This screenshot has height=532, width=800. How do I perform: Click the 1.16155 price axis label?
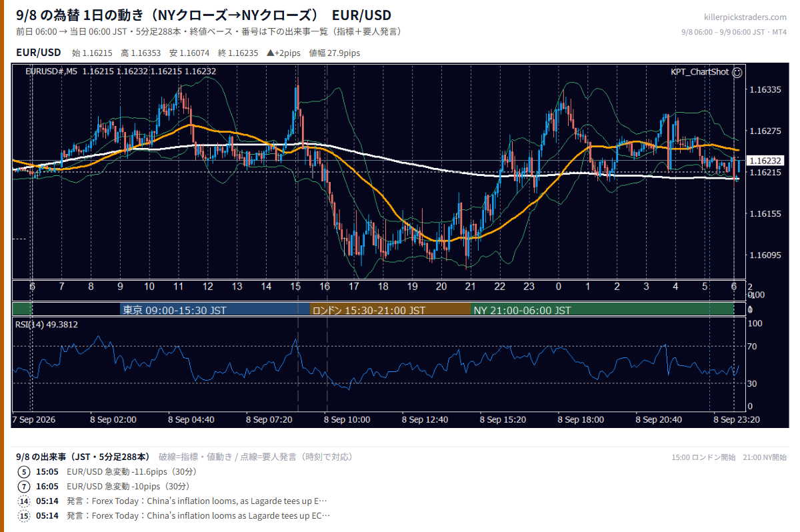tap(765, 214)
